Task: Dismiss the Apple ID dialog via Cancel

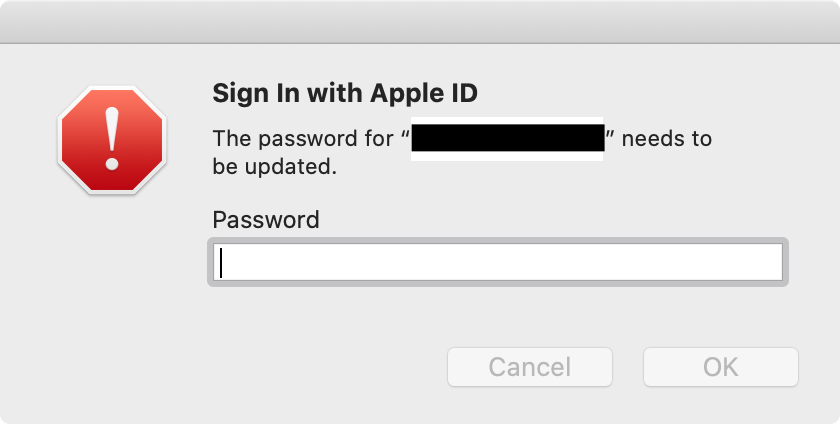Action: tap(529, 367)
